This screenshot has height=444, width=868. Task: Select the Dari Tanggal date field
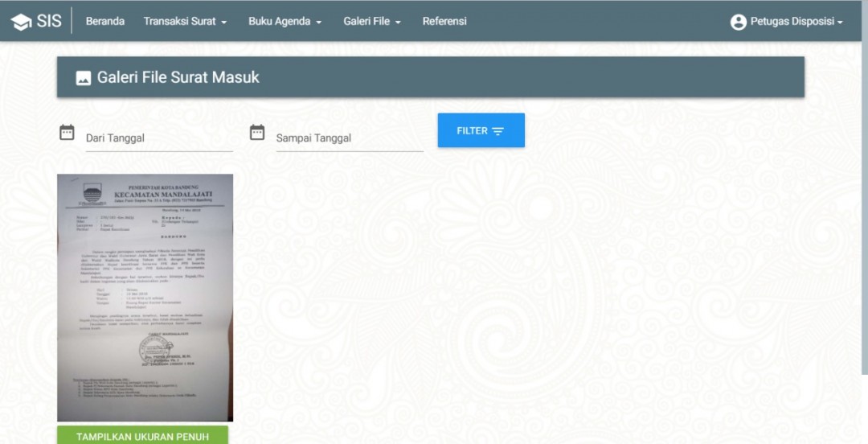point(159,138)
